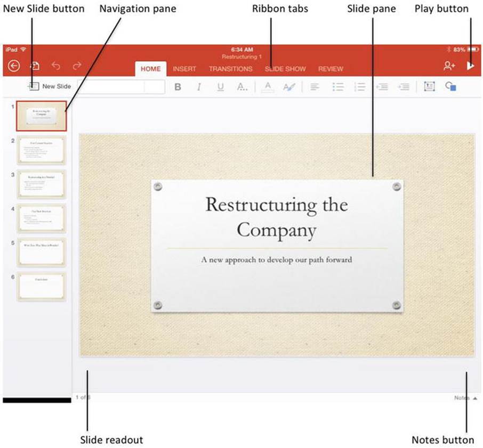Open the SLIDE SHOW tab

(285, 69)
